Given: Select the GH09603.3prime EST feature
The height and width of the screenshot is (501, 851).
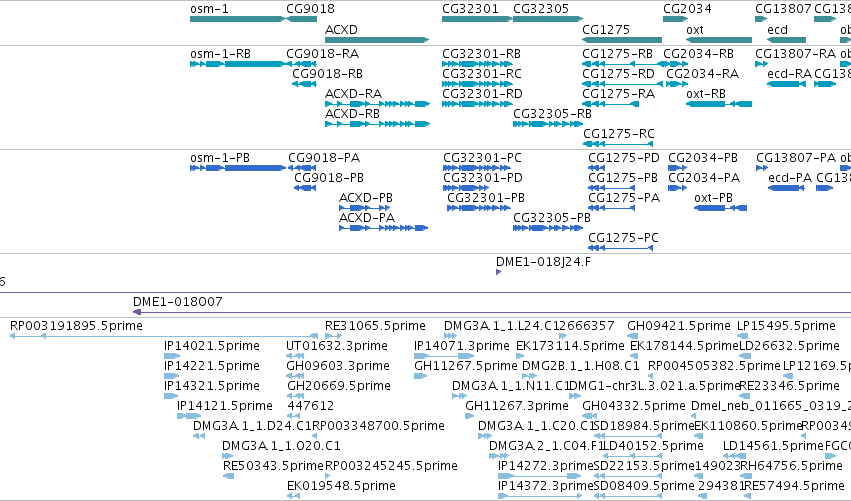Looking at the screenshot, I should pyautogui.click(x=295, y=376).
